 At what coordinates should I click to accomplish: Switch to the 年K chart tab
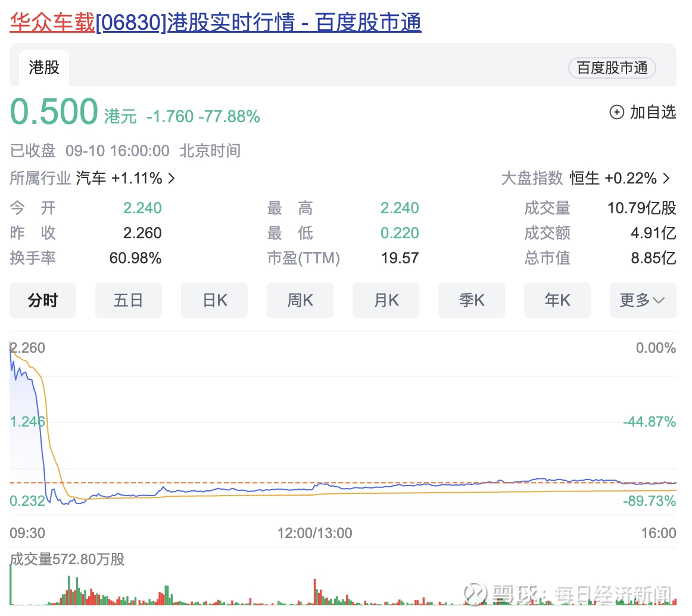(557, 300)
